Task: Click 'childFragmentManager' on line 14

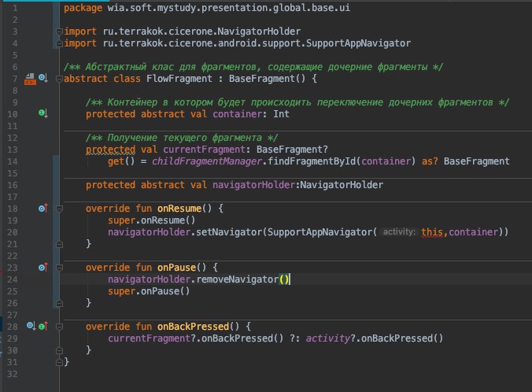Action: click(x=207, y=161)
